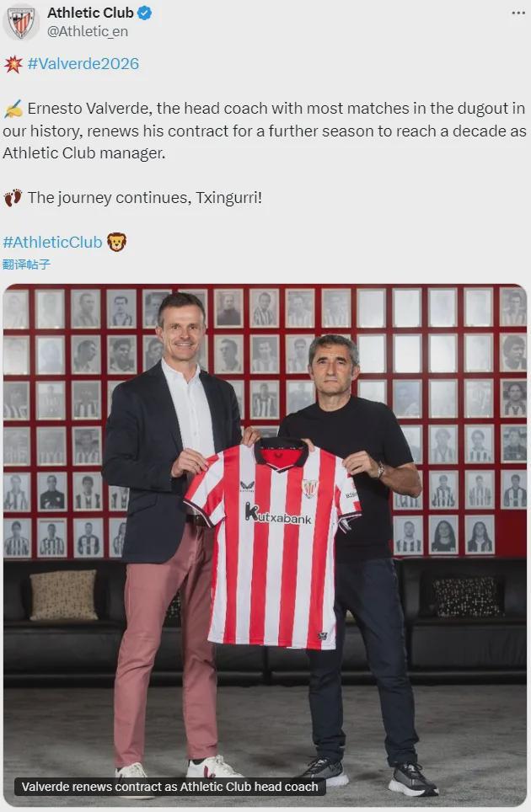Viewport: 531px width, 812px height.
Task: Click the image caption about Valverde renewing
Action: tap(170, 787)
